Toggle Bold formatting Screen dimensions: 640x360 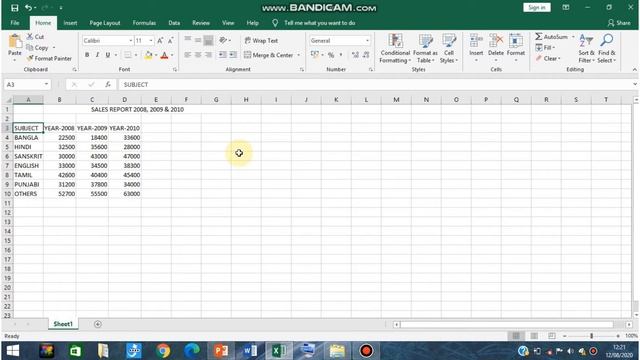coord(87,55)
